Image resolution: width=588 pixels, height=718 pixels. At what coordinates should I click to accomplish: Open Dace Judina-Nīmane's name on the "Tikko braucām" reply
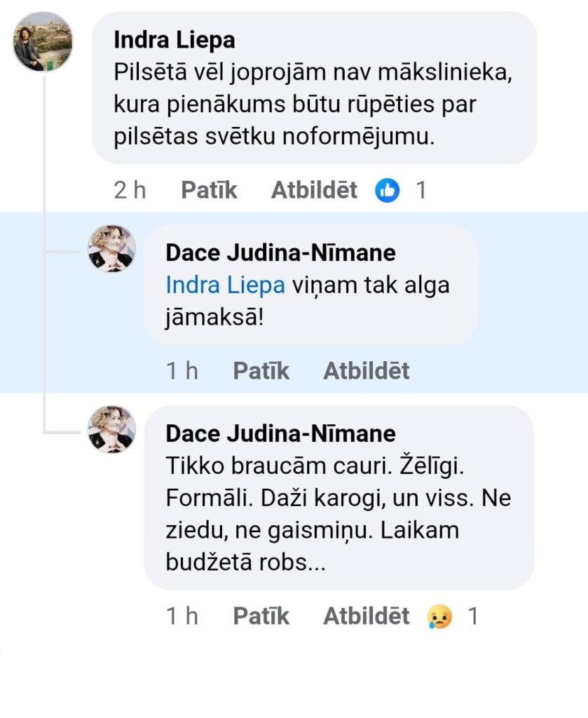(x=280, y=433)
